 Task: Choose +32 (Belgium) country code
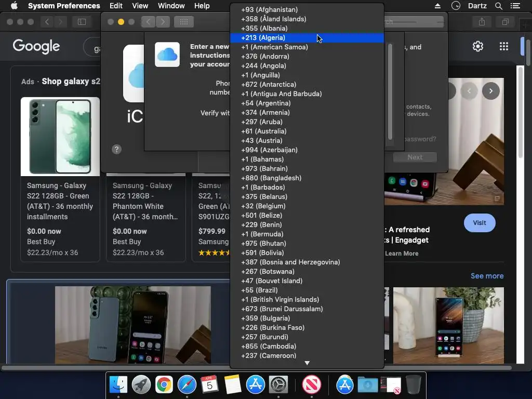pos(307,206)
